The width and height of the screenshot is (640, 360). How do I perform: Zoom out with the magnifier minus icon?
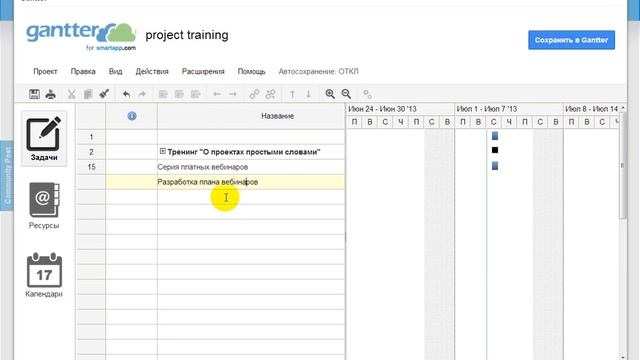coord(347,94)
